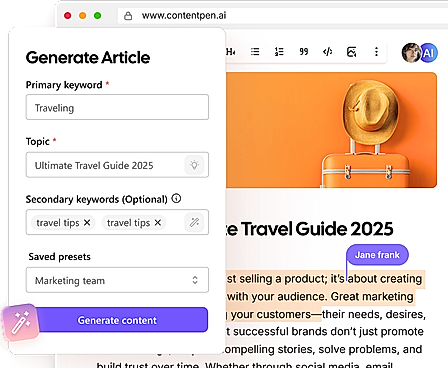Viewport: 448px width, 368px height.
Task: Click the text 'solve problems, and'
Action: click(x=370, y=349)
